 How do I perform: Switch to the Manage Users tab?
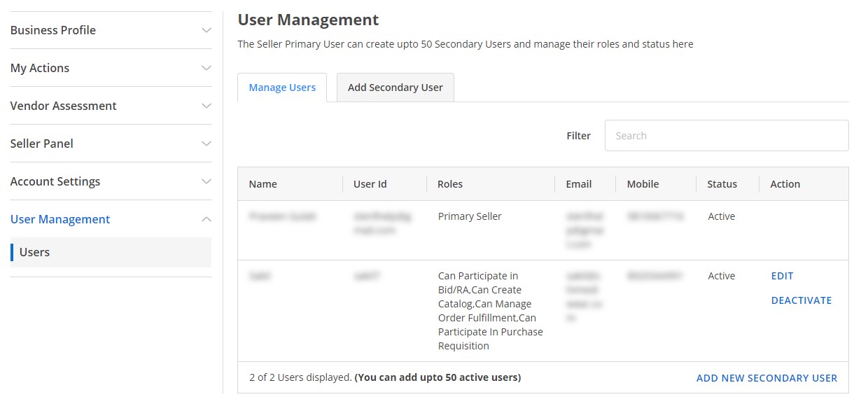282,87
